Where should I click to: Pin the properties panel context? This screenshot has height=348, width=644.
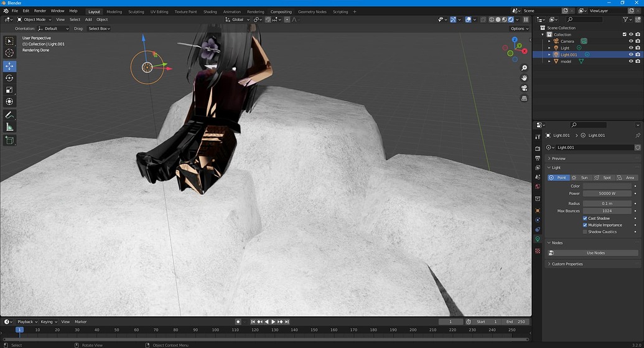point(637,135)
